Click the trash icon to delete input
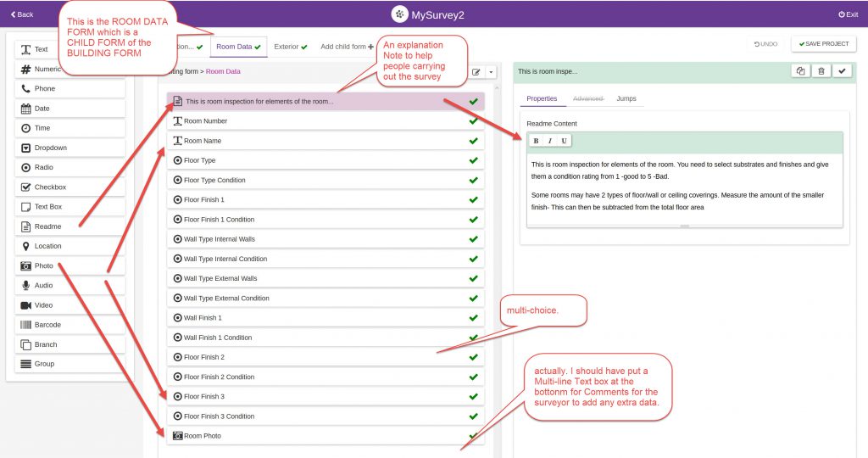This screenshot has height=458, width=868. [821, 71]
